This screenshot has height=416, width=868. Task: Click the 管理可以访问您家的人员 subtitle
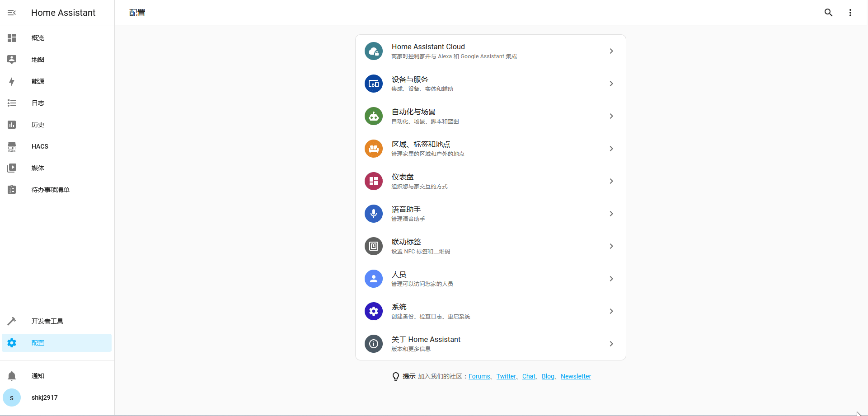422,284
